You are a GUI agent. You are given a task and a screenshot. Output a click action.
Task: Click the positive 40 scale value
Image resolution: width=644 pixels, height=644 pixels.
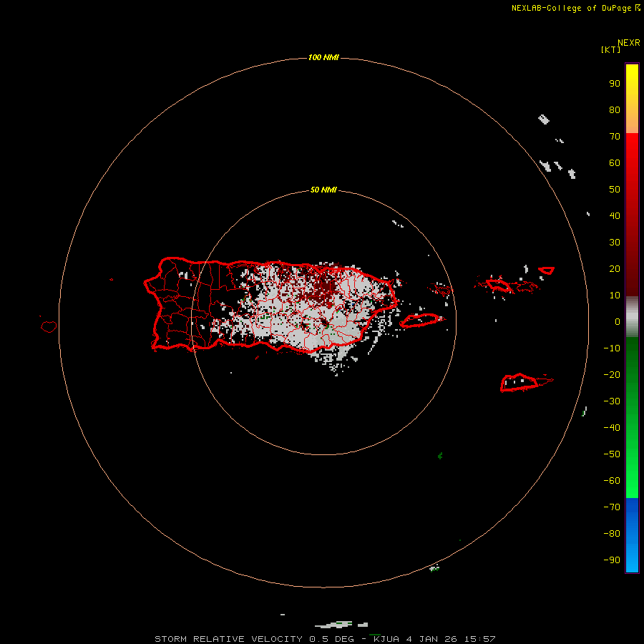tap(615, 216)
